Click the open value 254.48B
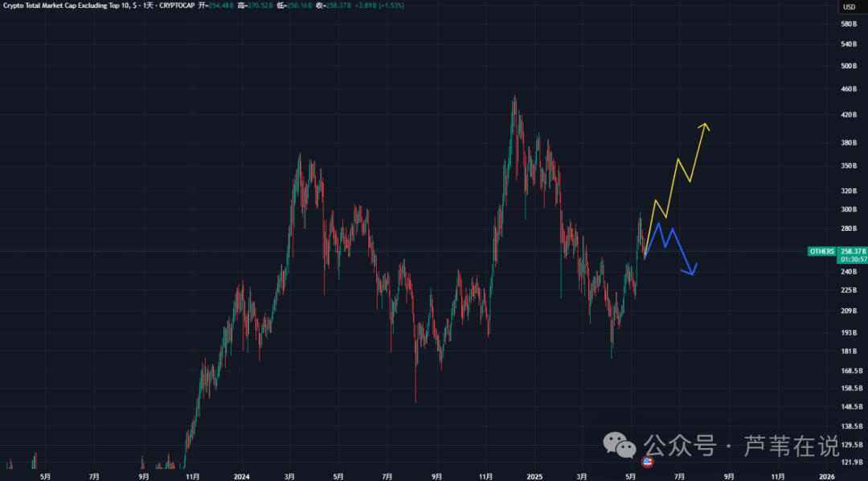868x481 pixels. click(220, 5)
